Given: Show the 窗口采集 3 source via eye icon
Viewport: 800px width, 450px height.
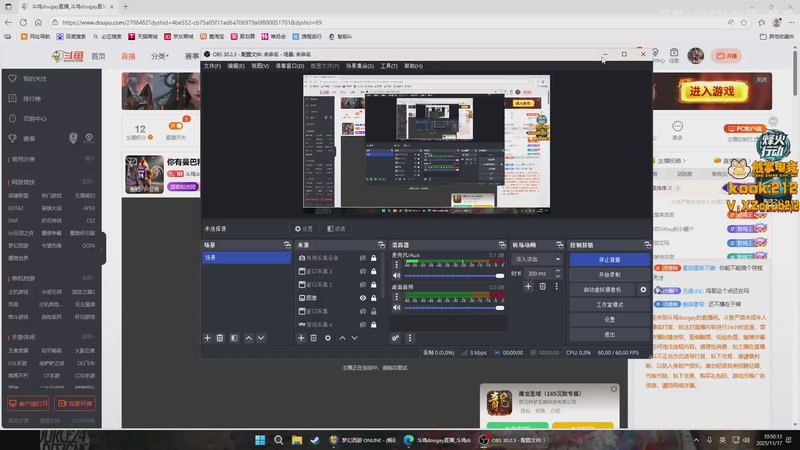Looking at the screenshot, I should 363,271.
